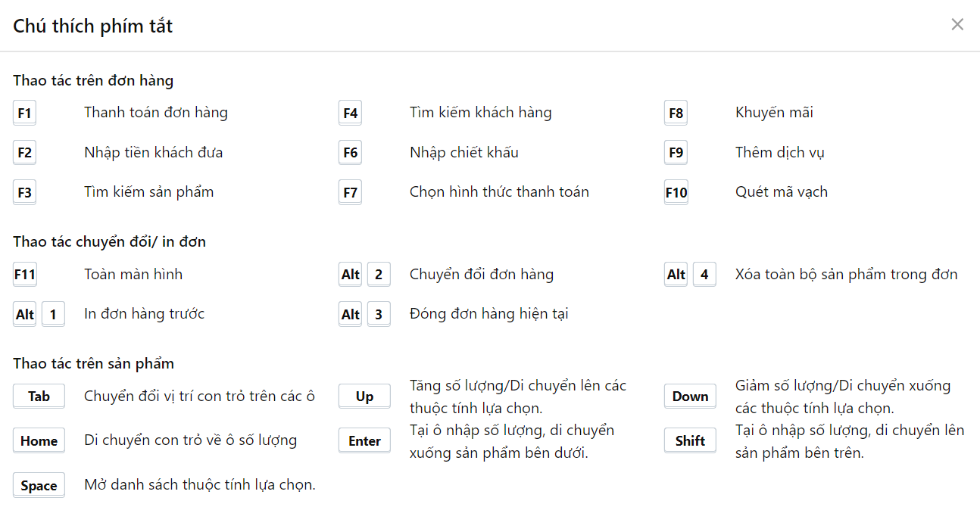This screenshot has height=507, width=980.
Task: Click the F3 key badge
Action: 24,192
